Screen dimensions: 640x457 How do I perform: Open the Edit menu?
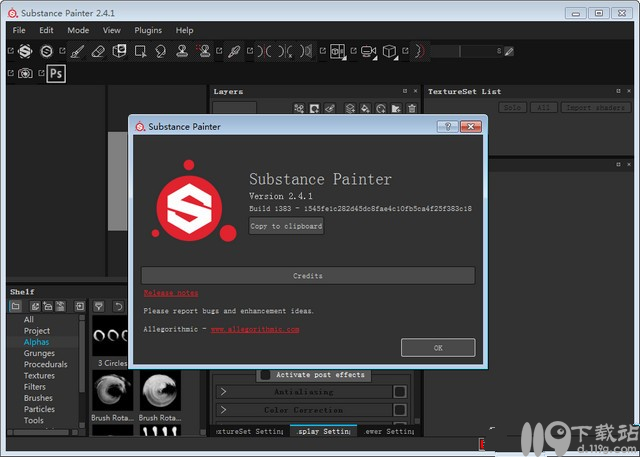pos(46,30)
